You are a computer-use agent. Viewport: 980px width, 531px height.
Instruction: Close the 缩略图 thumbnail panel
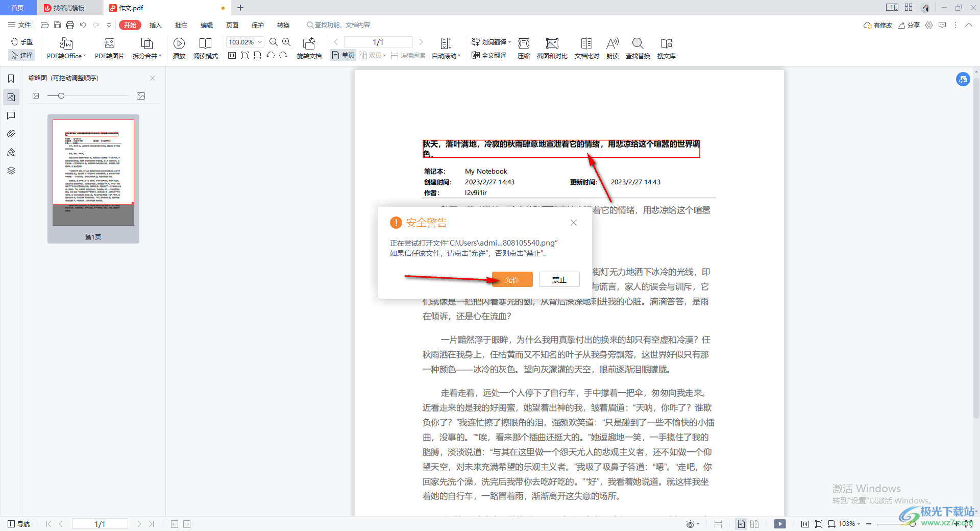(x=153, y=78)
